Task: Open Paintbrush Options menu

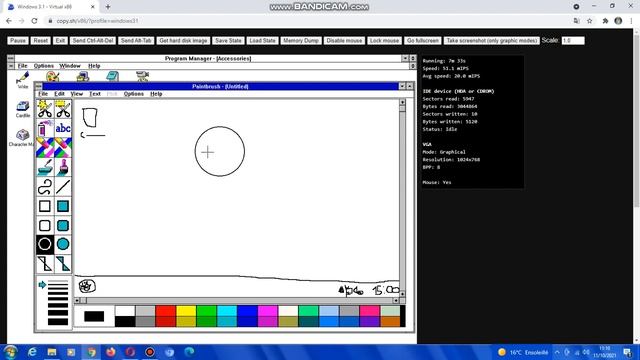Action: tap(133, 94)
